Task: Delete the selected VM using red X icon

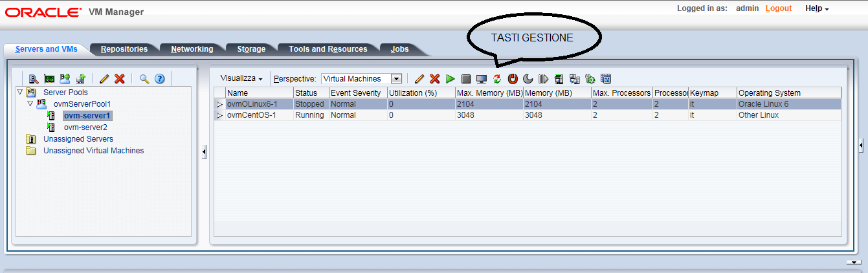Action: coord(435,79)
